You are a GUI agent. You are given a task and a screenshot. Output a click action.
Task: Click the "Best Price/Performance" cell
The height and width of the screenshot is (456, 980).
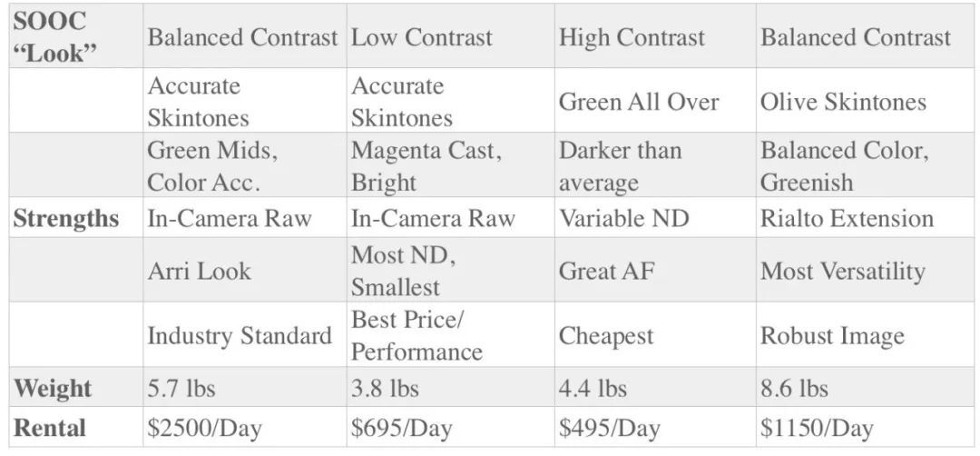pos(416,335)
